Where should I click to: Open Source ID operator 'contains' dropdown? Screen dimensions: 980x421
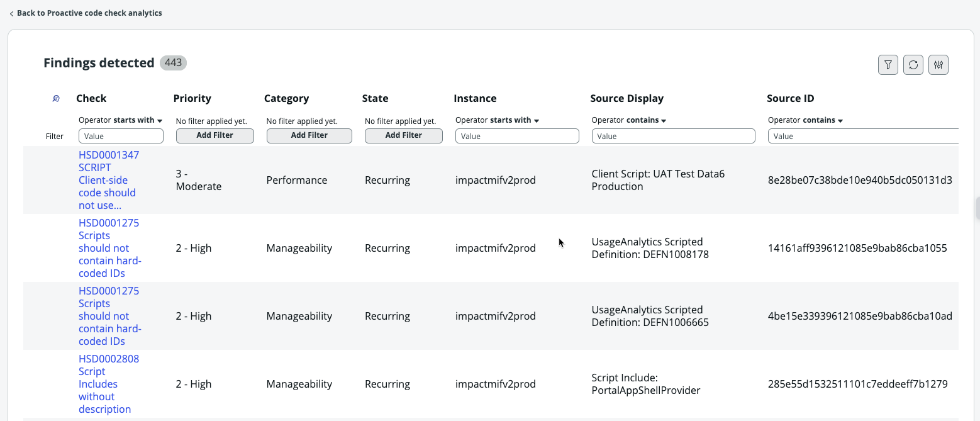coord(806,120)
